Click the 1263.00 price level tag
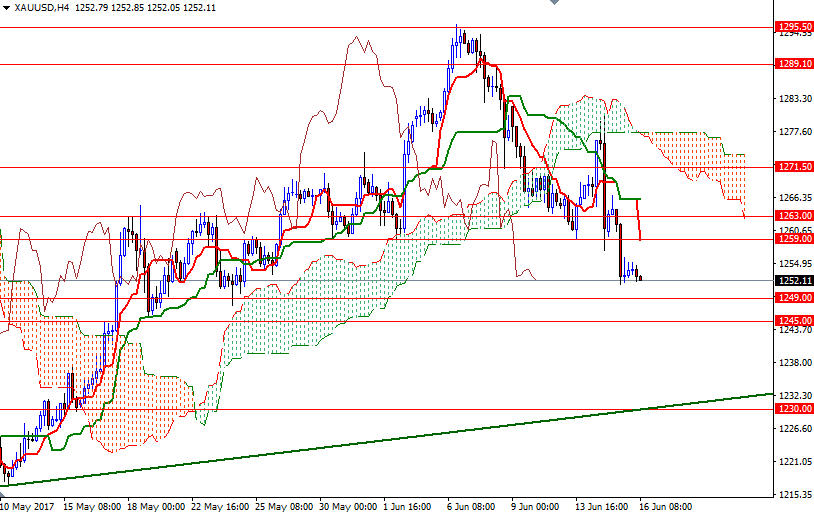Viewport: 814px width, 514px height. coord(793,216)
